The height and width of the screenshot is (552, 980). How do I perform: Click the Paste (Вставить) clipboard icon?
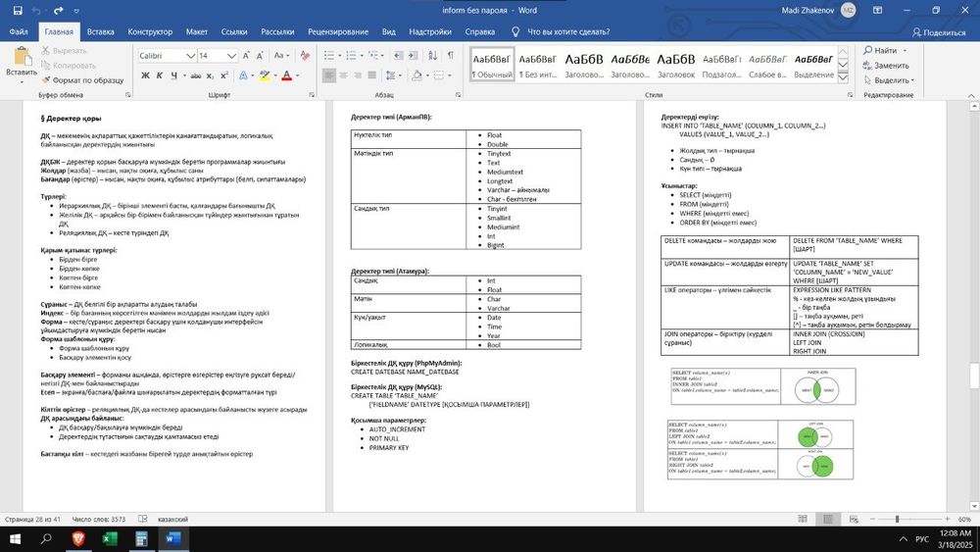[22, 56]
